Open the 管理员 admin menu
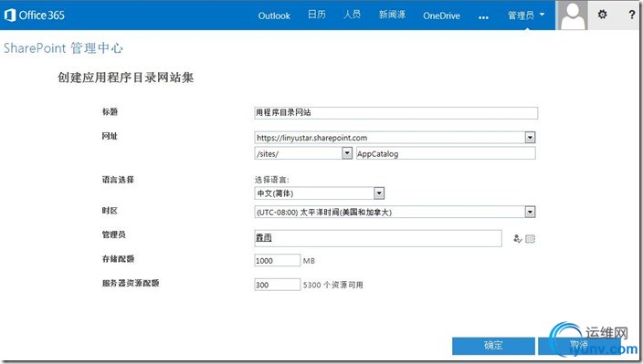The width and height of the screenshot is (643, 364). point(526,16)
